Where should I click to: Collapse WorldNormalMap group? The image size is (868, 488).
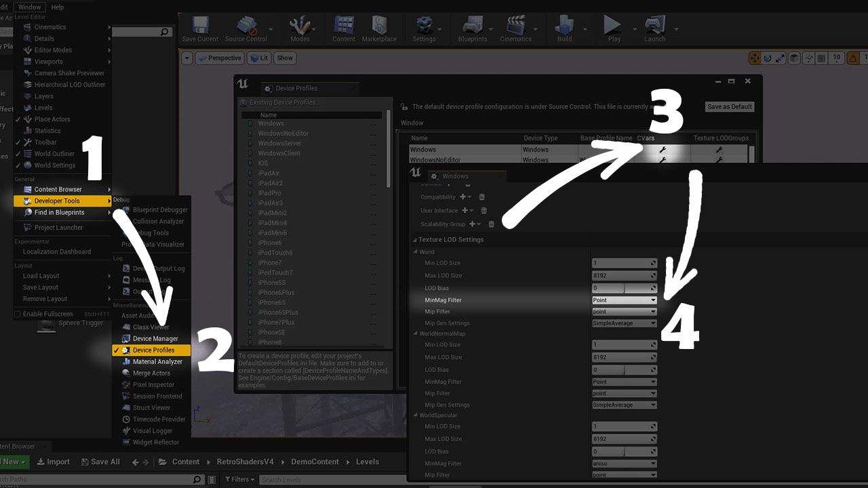click(416, 333)
